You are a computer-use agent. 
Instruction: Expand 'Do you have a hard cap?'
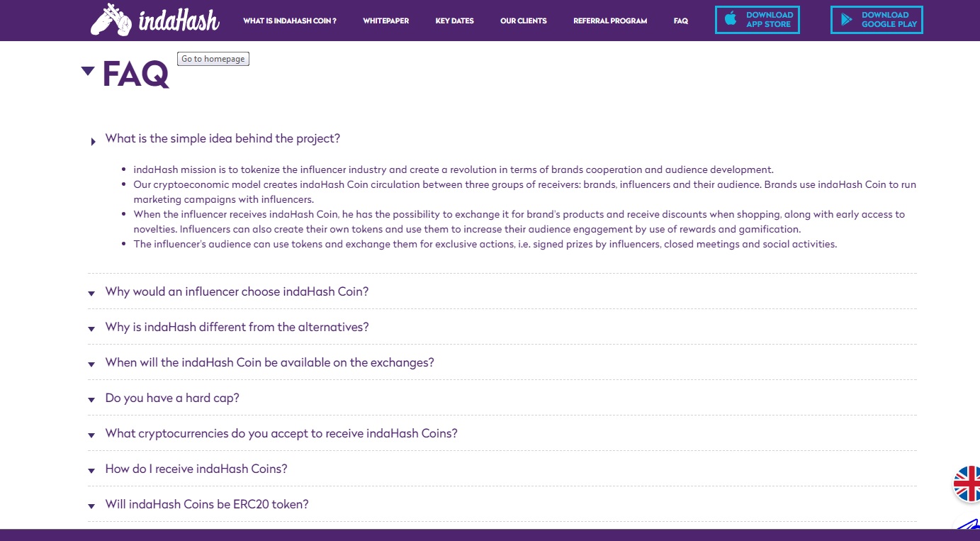click(x=172, y=398)
